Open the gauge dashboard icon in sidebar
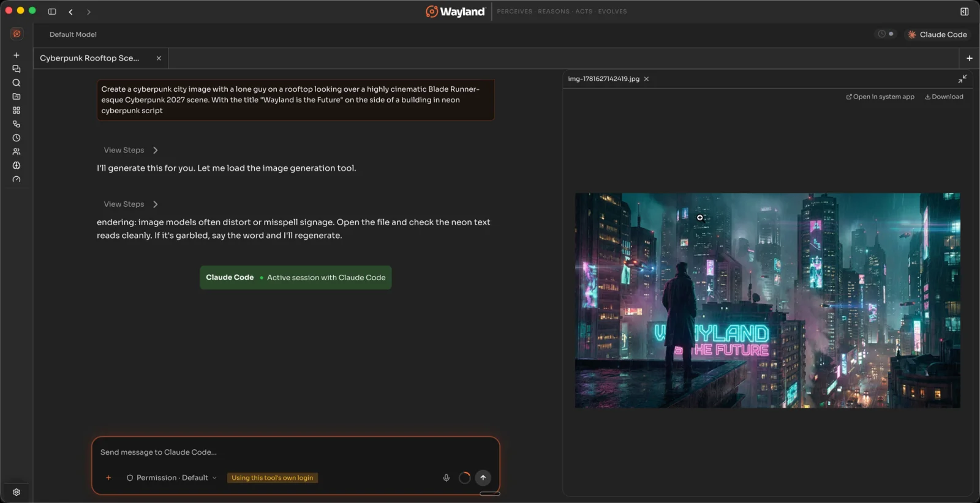 click(17, 179)
